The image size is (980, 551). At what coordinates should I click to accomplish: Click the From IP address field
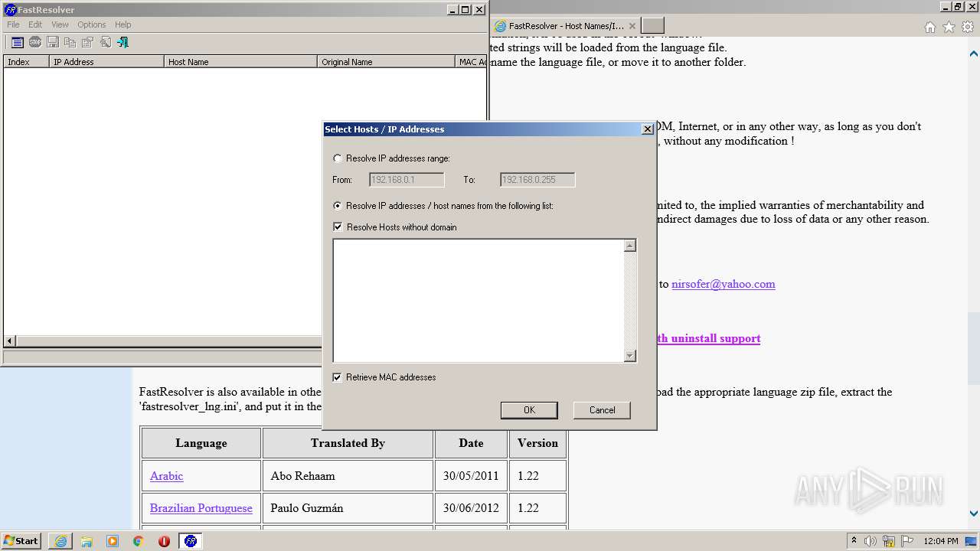coord(407,180)
